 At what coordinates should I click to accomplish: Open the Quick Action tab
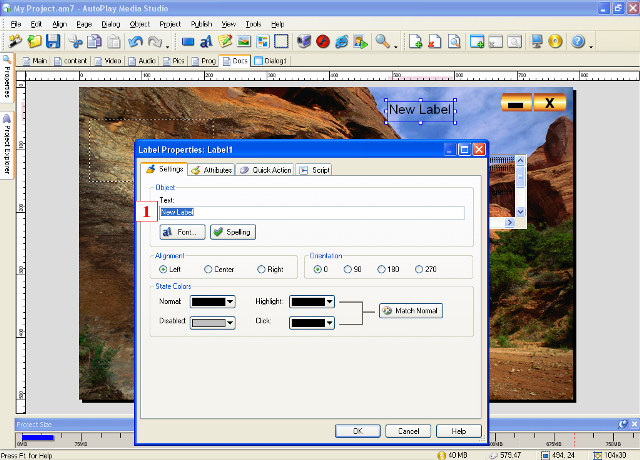tap(265, 170)
